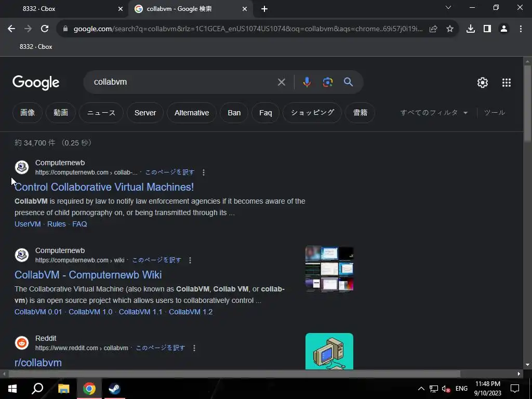Toggle Chrome side panel icon
This screenshot has height=399, width=532.
coord(487,29)
